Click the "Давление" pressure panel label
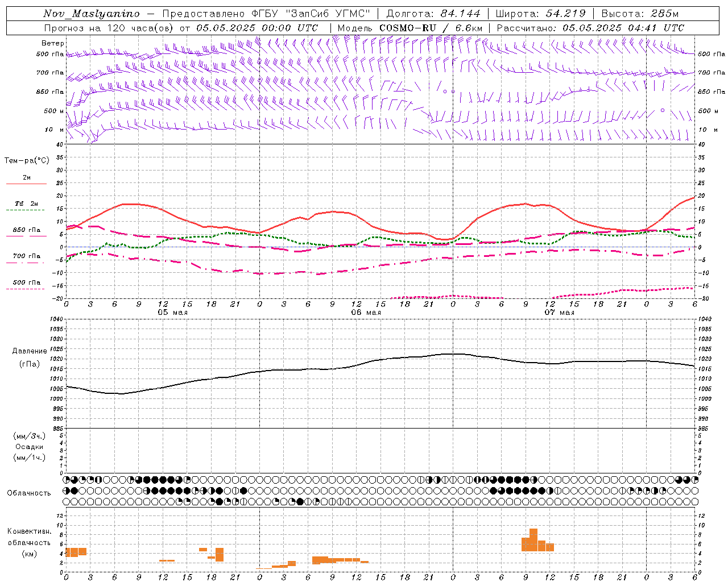 coord(30,351)
